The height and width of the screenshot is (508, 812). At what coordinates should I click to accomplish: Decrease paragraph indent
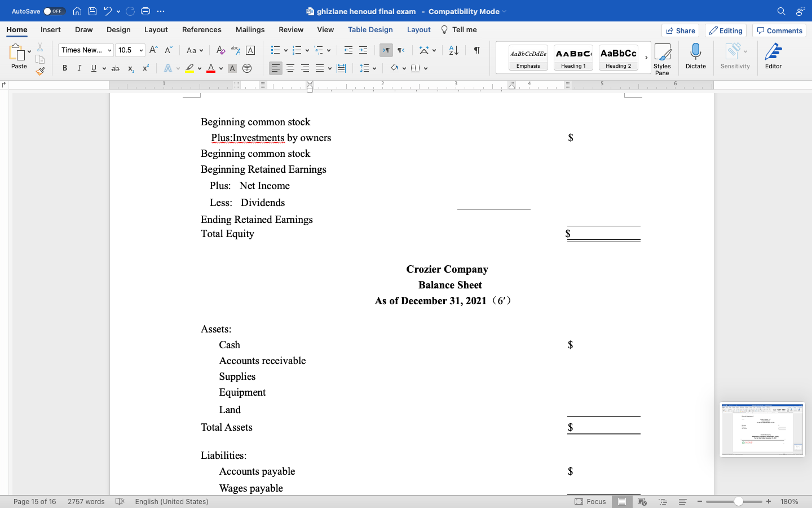(348, 50)
